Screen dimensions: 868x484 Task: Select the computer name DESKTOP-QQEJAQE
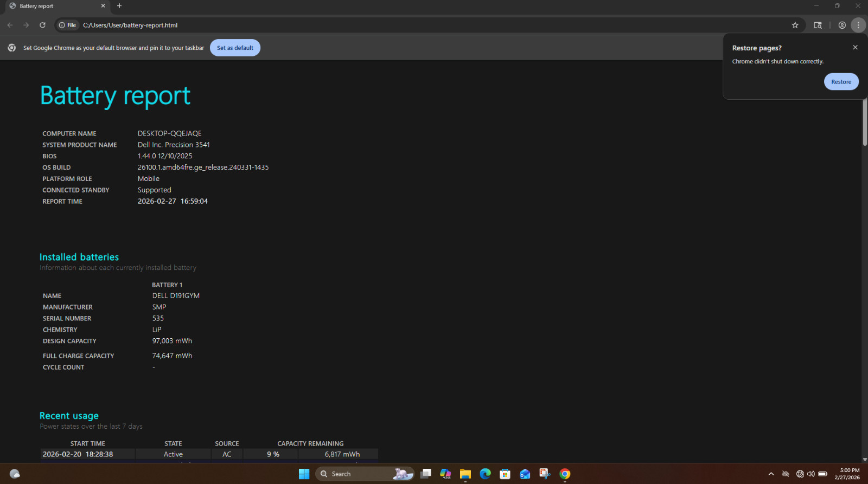coord(169,133)
